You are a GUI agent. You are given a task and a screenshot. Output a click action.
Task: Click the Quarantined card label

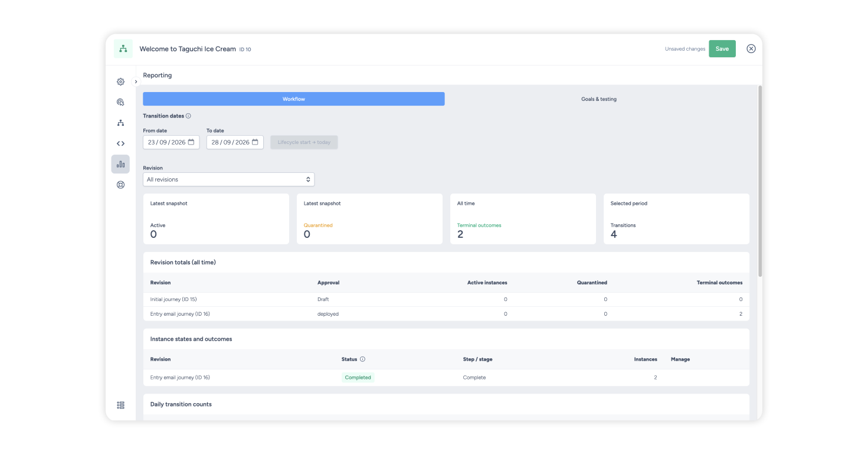click(x=318, y=225)
